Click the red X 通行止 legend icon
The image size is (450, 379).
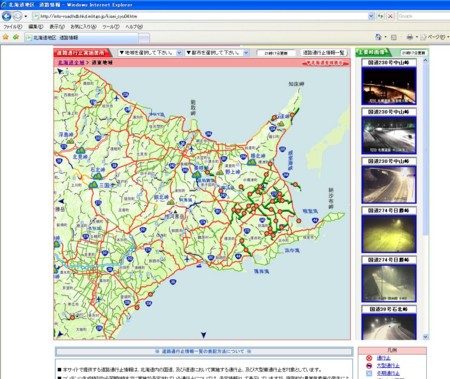pyautogui.click(x=369, y=358)
